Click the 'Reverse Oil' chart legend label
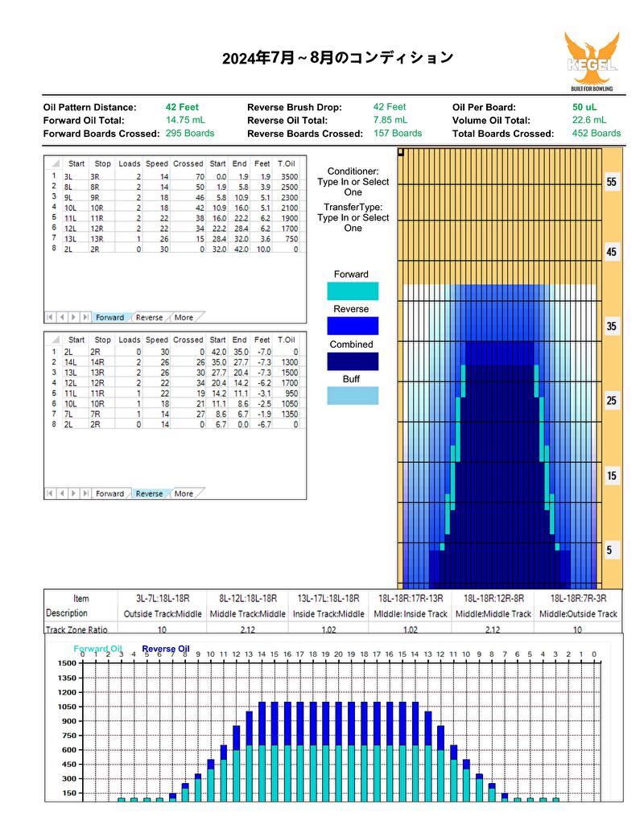The height and width of the screenshot is (833, 644). tap(166, 649)
